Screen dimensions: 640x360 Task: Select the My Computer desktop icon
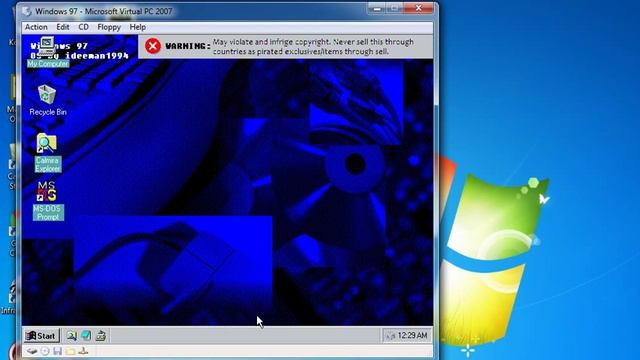[x=48, y=52]
